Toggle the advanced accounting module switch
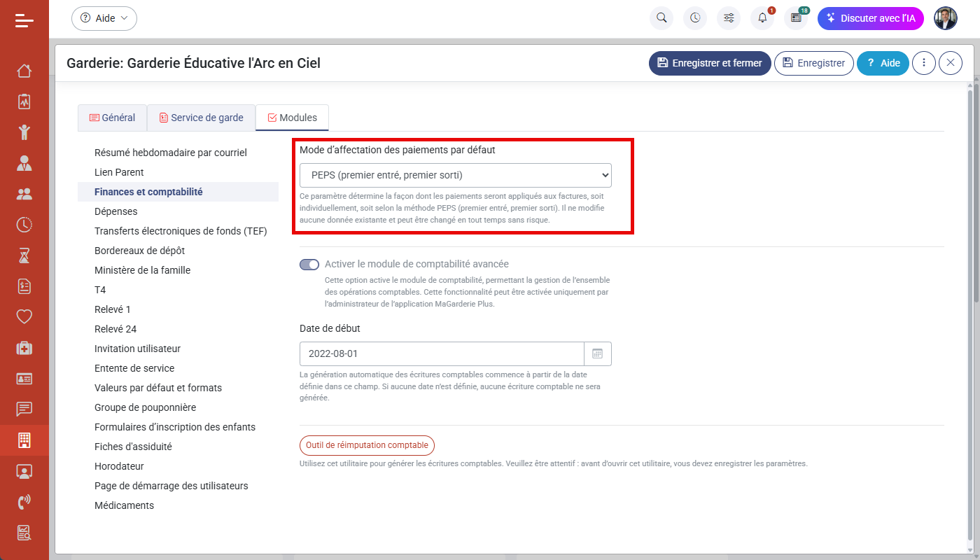The height and width of the screenshot is (560, 980). pos(309,265)
